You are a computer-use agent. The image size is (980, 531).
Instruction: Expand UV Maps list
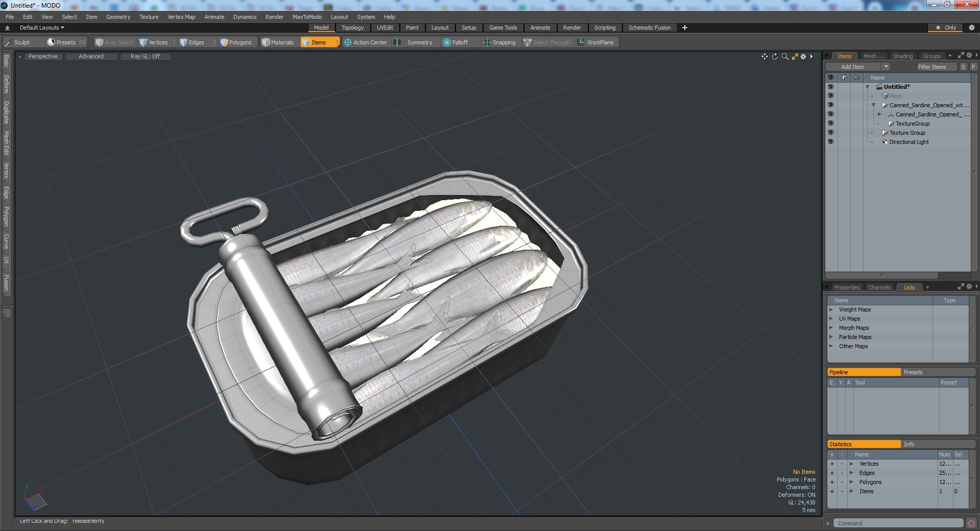coord(831,319)
